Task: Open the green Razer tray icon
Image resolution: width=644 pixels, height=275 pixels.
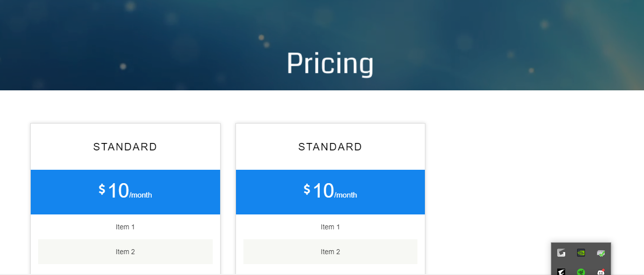Action: (x=581, y=272)
